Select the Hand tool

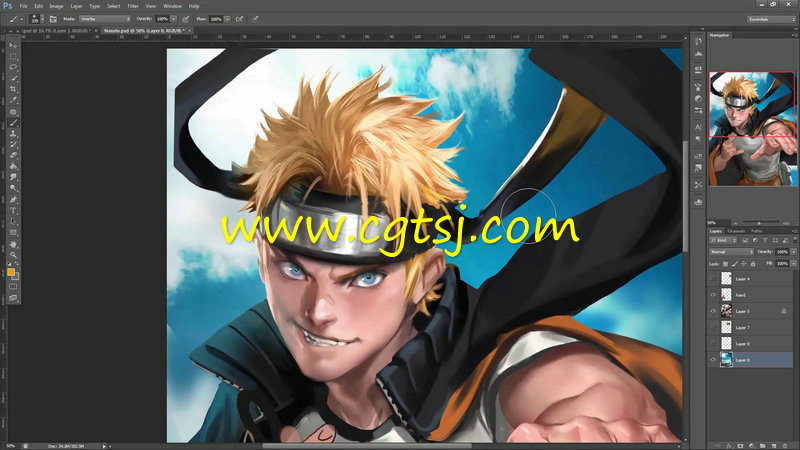(x=13, y=244)
